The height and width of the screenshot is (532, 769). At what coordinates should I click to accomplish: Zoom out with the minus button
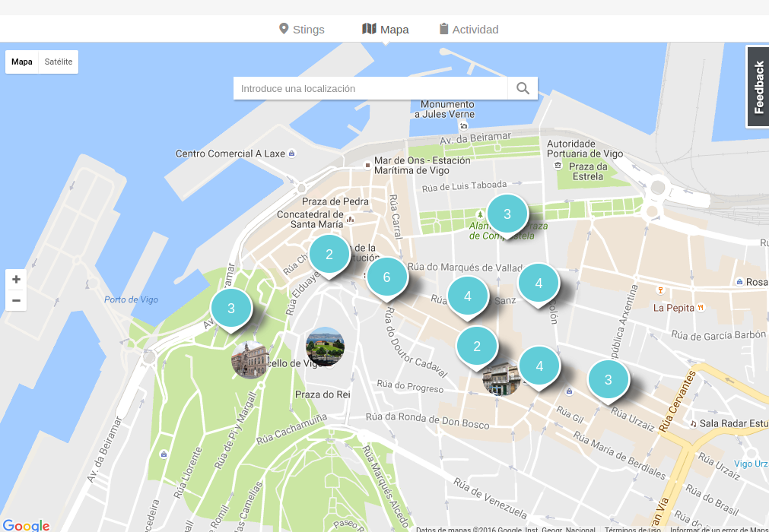tap(16, 300)
